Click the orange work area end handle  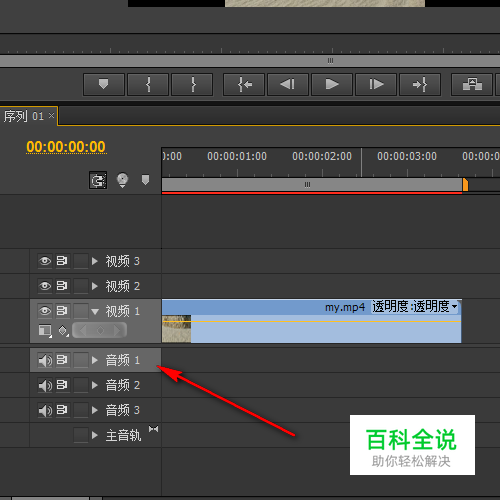point(465,185)
